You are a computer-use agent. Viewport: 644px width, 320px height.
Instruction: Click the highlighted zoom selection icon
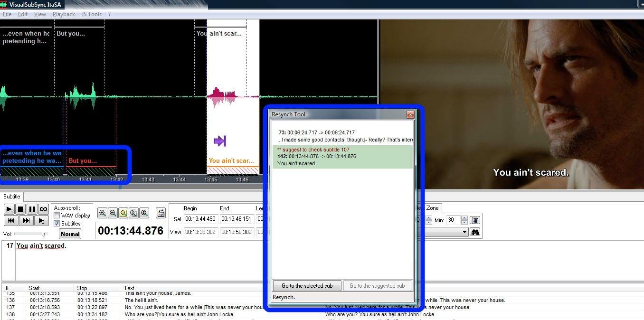click(123, 213)
